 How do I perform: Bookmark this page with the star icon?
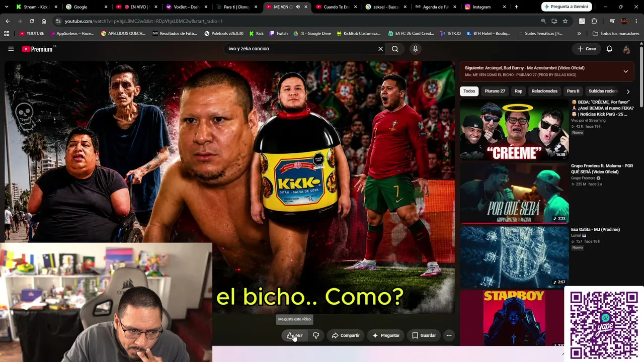[565, 21]
